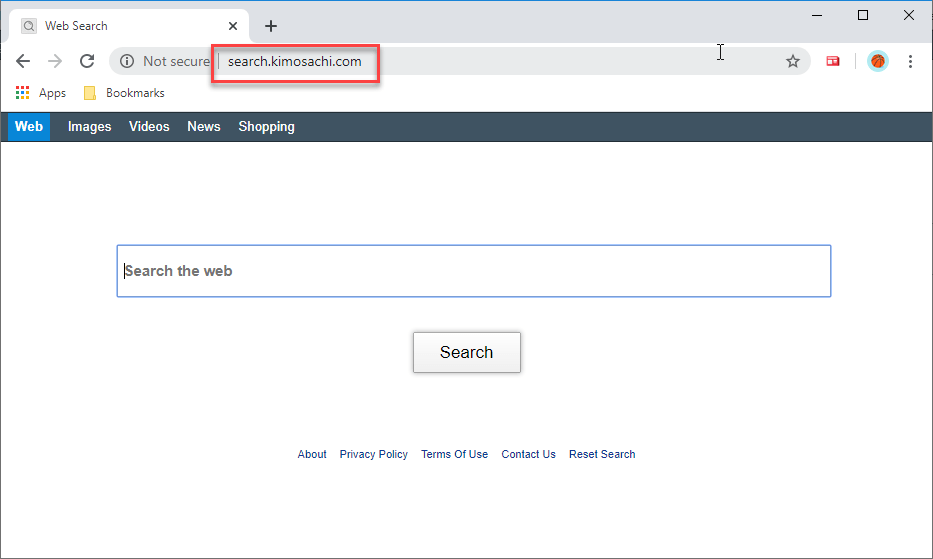Switch to Shopping search category
Screen dimensions: 933x559
click(x=267, y=127)
